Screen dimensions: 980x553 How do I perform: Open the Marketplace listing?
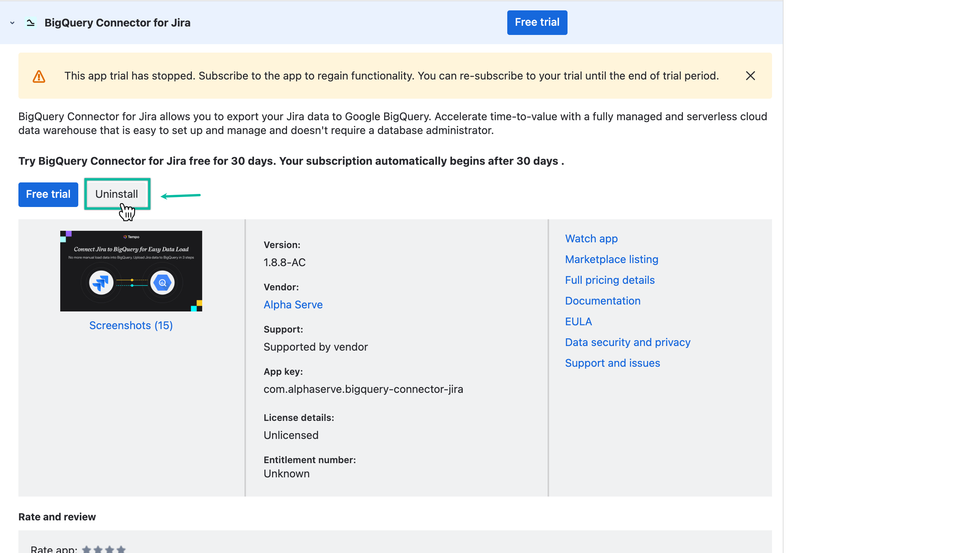pyautogui.click(x=611, y=259)
